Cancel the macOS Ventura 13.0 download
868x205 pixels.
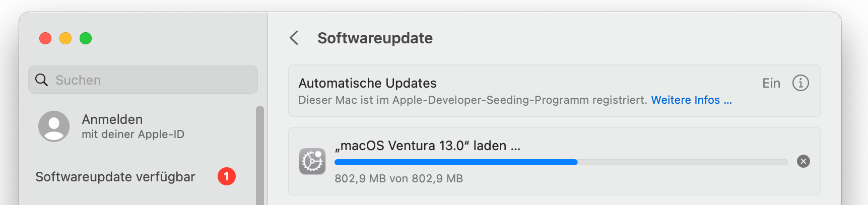click(x=804, y=161)
